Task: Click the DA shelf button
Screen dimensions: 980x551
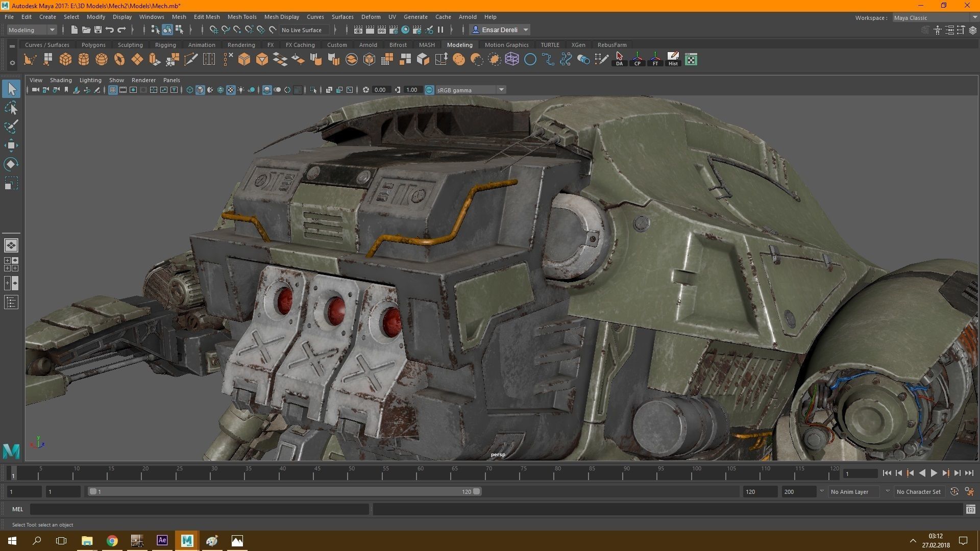Action: pyautogui.click(x=619, y=60)
